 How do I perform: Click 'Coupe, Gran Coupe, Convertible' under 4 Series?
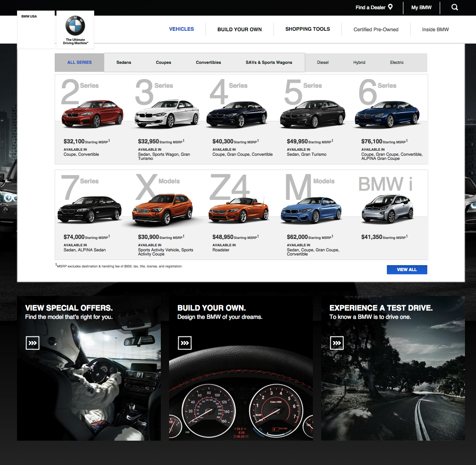click(243, 154)
